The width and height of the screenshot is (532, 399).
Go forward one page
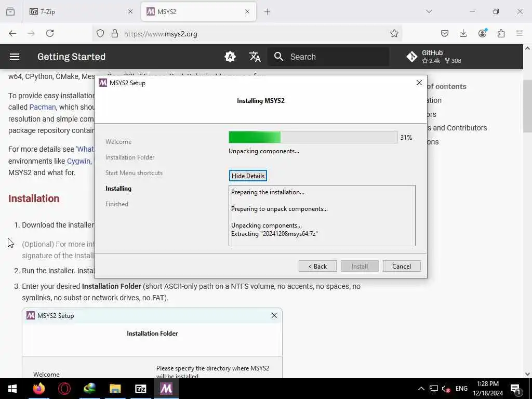[x=31, y=33]
